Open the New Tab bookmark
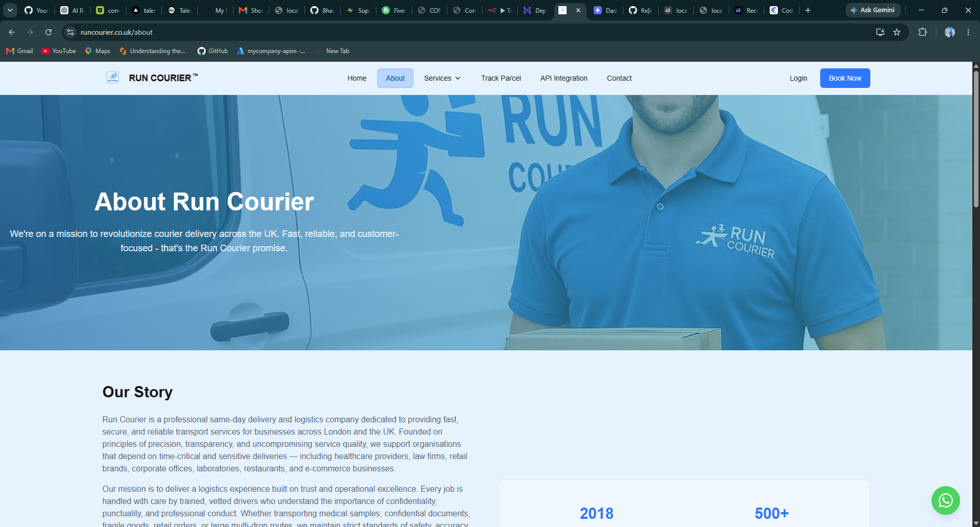Screen dimensions: 980x527 (332, 51)
